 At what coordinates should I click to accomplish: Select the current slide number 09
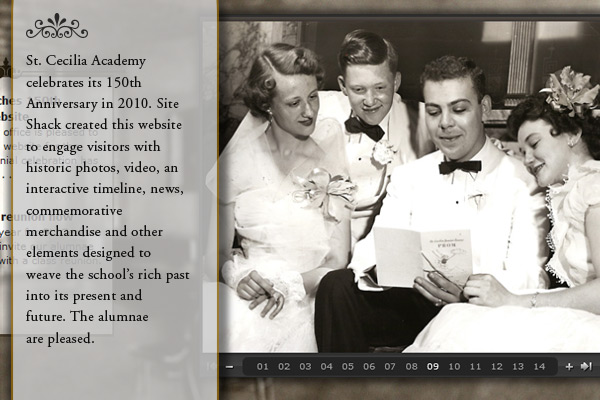(x=433, y=367)
